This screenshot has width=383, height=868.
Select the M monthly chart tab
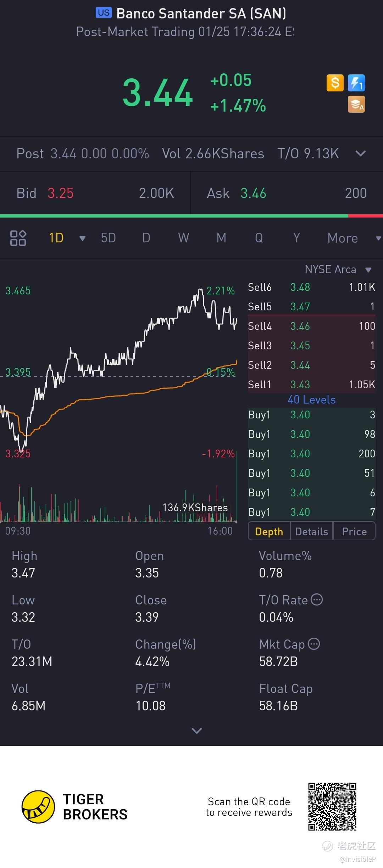click(221, 238)
